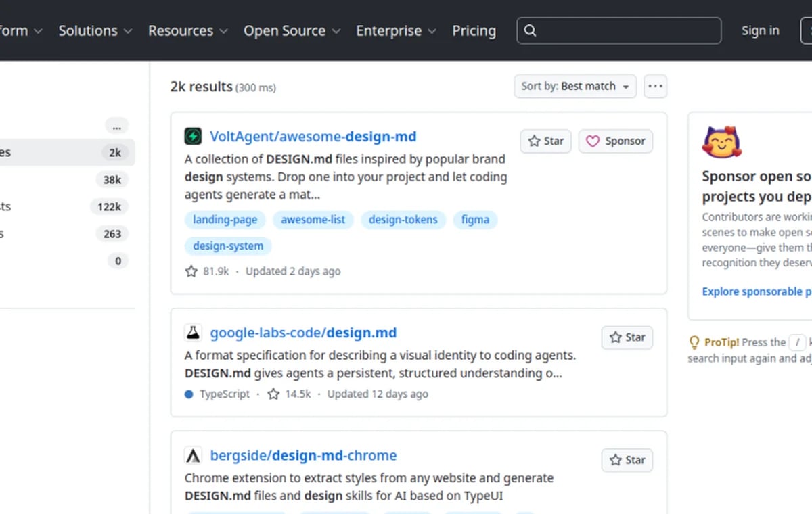Click 'Updated 12 days ago' text
Screen dimensions: 812x514
click(x=378, y=394)
